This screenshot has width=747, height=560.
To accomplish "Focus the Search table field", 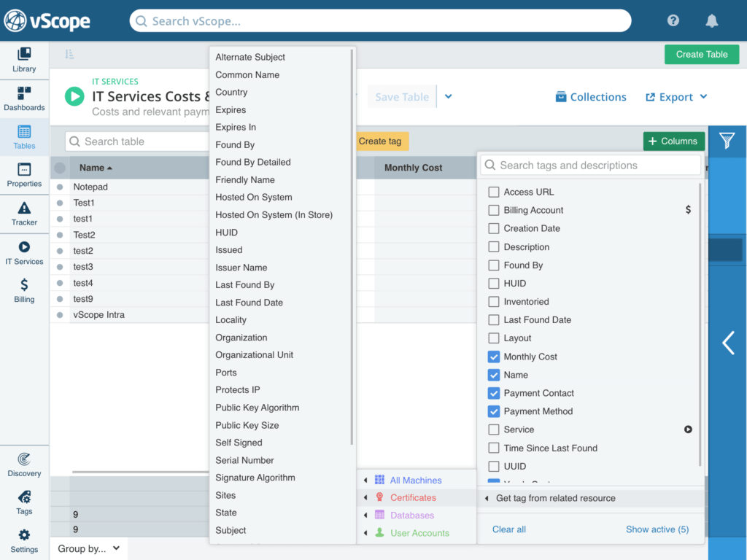I will (137, 141).
